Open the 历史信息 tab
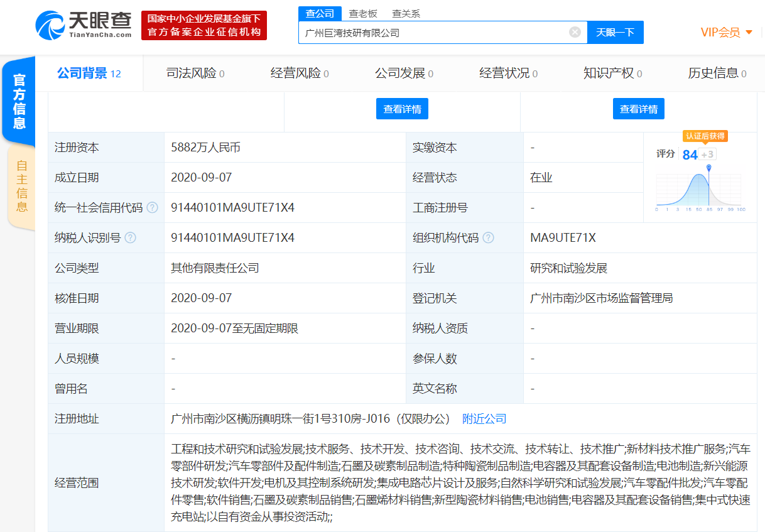The height and width of the screenshot is (532, 765). pyautogui.click(x=717, y=73)
